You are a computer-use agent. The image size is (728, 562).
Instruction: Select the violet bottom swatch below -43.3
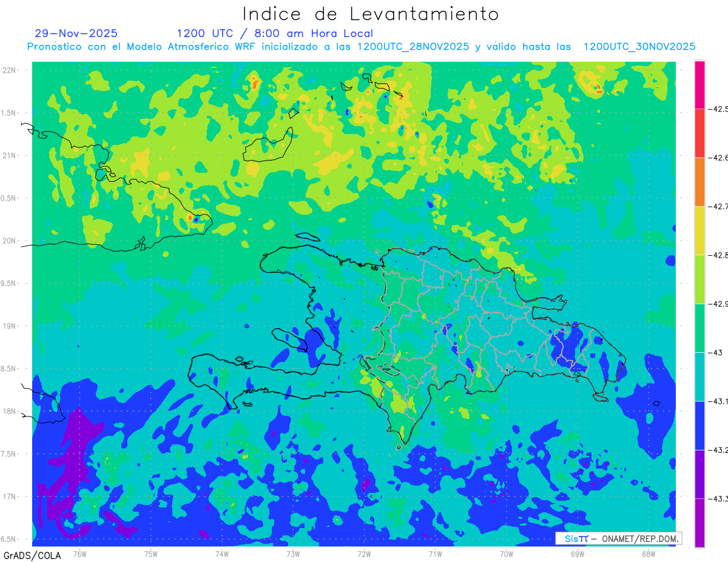[699, 523]
